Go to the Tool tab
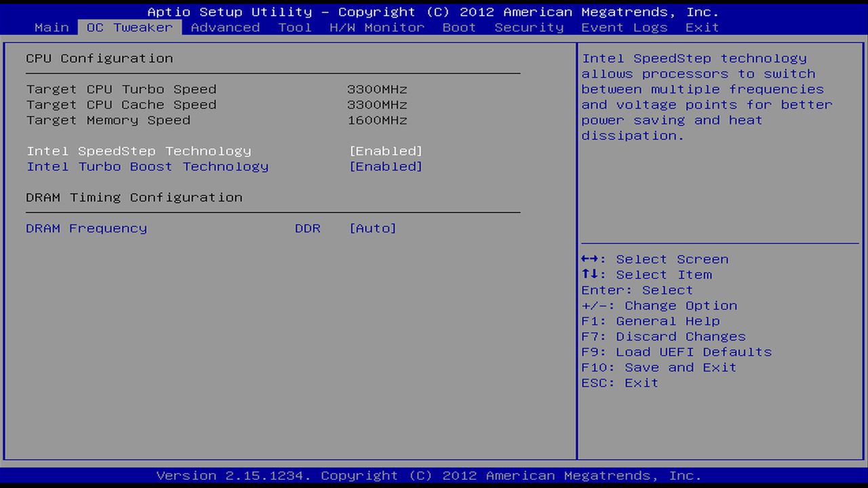 point(295,28)
